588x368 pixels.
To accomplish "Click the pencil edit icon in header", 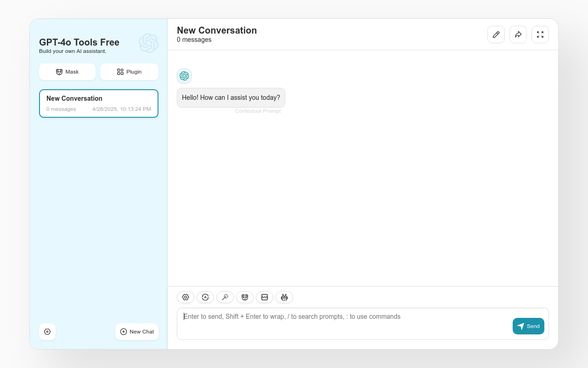I will click(x=496, y=34).
